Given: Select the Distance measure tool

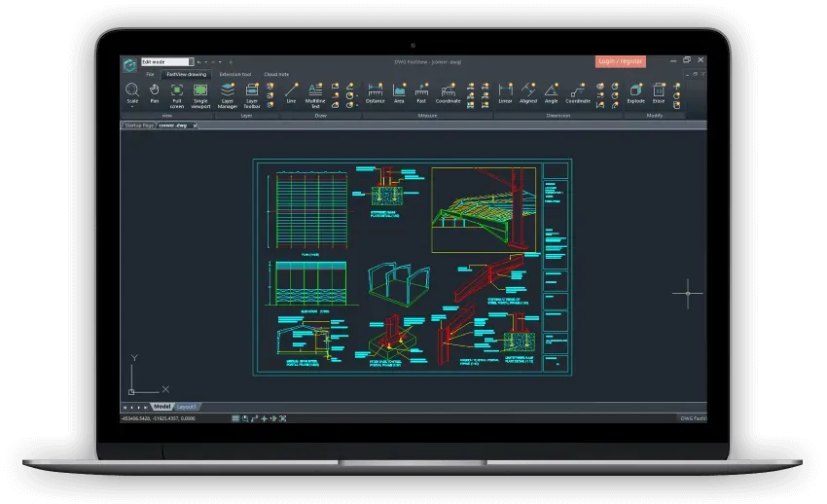Looking at the screenshot, I should [375, 93].
